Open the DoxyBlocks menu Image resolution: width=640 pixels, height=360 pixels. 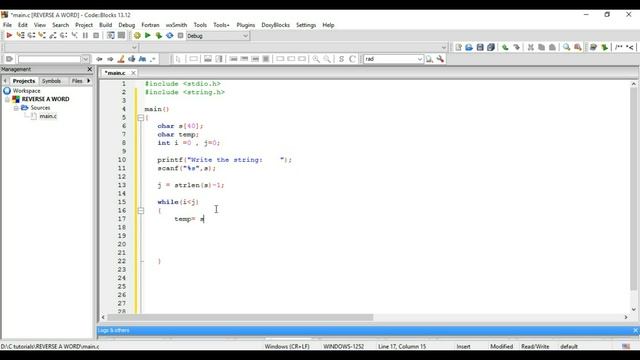(x=276, y=25)
